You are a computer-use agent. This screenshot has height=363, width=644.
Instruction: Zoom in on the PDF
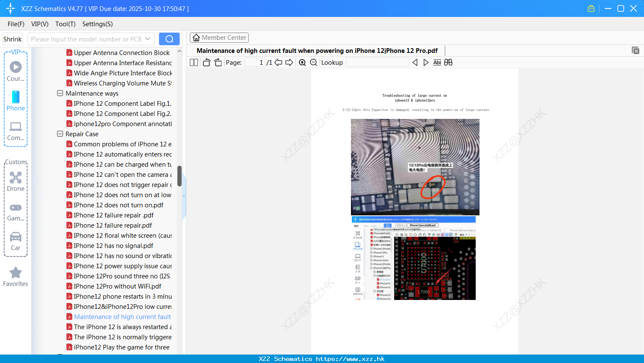tap(302, 62)
